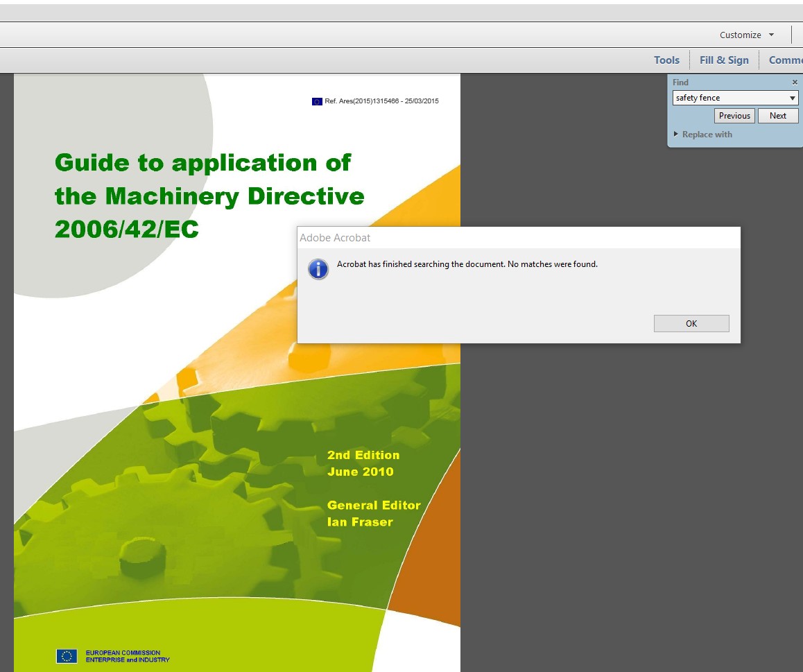Viewport: 803px width, 672px height.
Task: Click the Previous button in Find panel
Action: click(x=734, y=116)
